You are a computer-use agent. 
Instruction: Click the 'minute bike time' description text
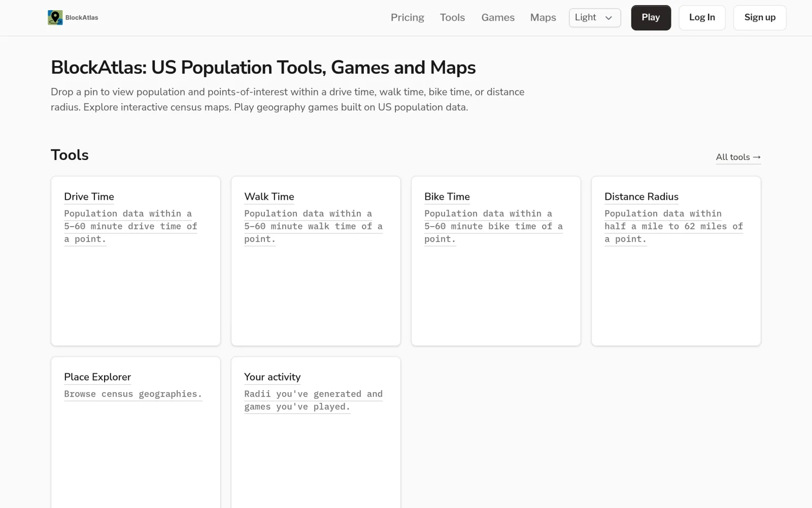coord(493,227)
